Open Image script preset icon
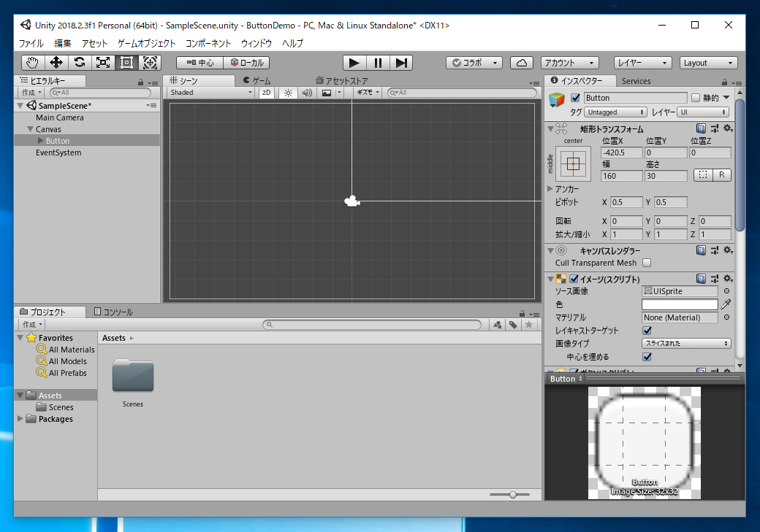 pyautogui.click(x=714, y=279)
